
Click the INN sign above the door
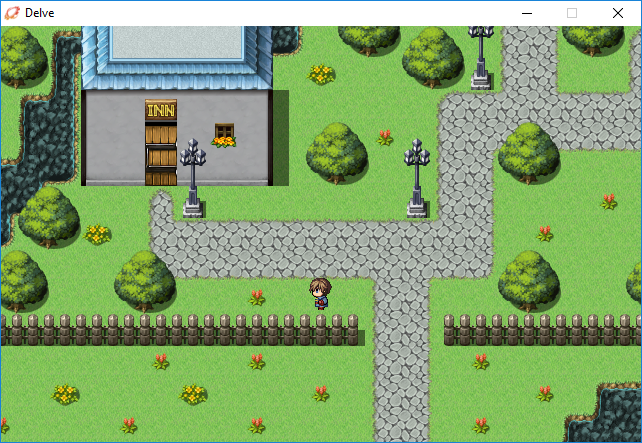[x=161, y=110]
